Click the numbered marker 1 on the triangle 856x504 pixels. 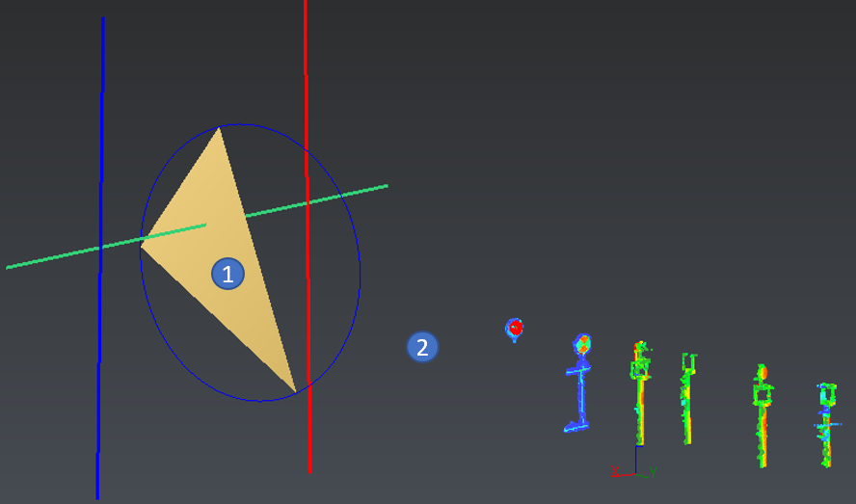227,274
